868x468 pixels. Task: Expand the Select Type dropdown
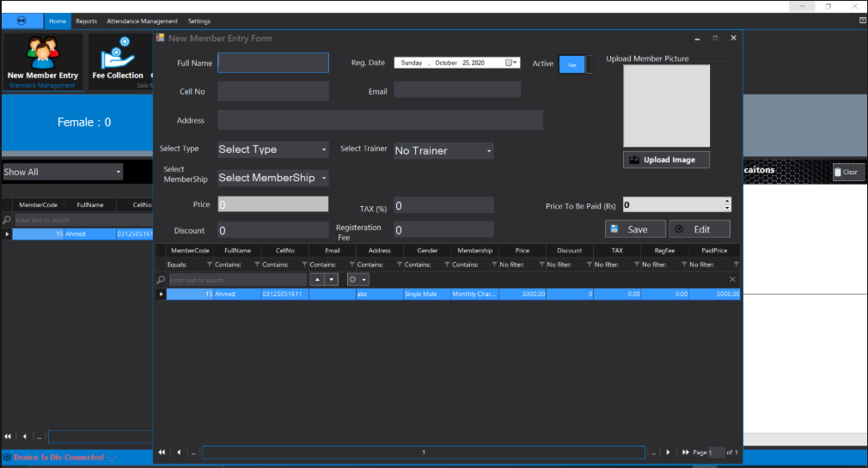click(324, 149)
